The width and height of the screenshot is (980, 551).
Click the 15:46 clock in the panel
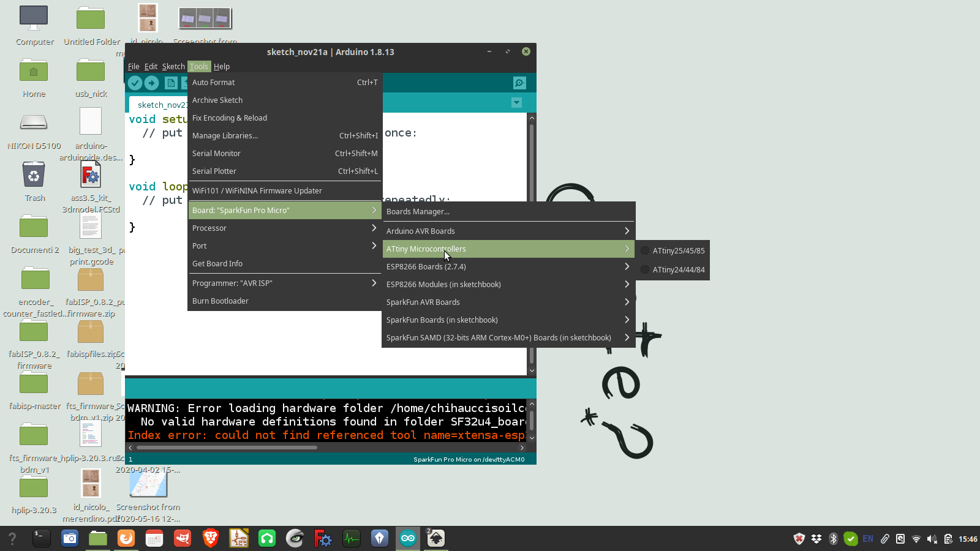968,539
